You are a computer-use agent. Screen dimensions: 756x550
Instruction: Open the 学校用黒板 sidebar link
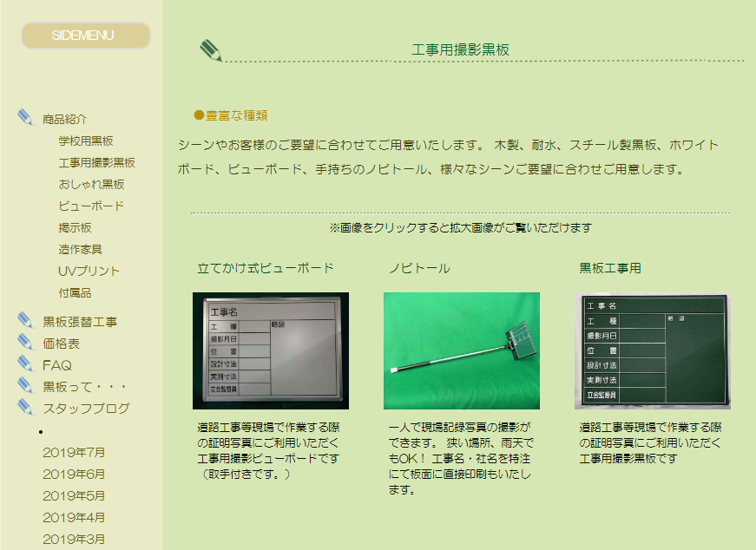coord(86,141)
